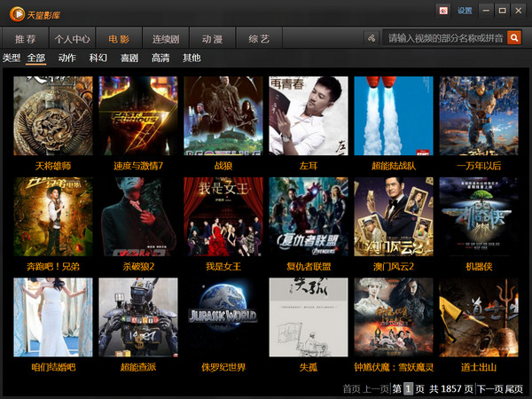The height and width of the screenshot is (399, 532).
Task: Filter movies by 动作
Action: click(x=66, y=58)
